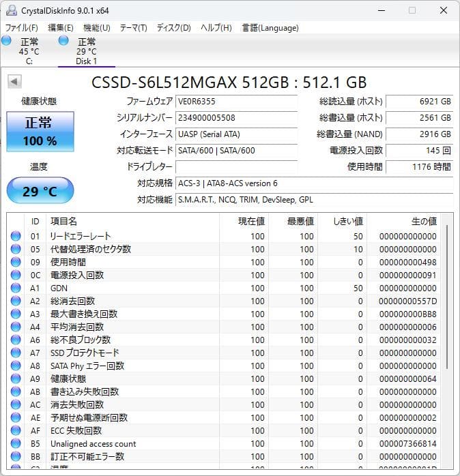Open the テーマ(T) menu
460x476 pixels.
click(x=133, y=28)
